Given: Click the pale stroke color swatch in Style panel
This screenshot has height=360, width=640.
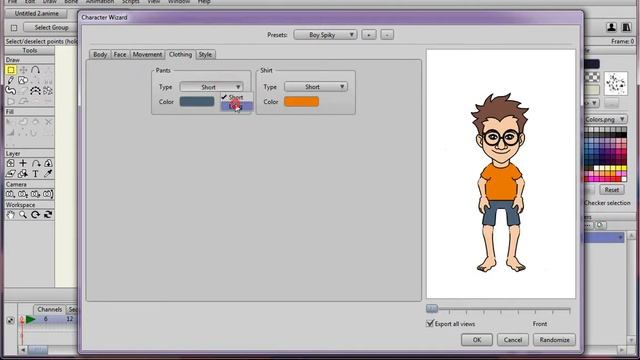Looking at the screenshot, I should pos(592,90).
